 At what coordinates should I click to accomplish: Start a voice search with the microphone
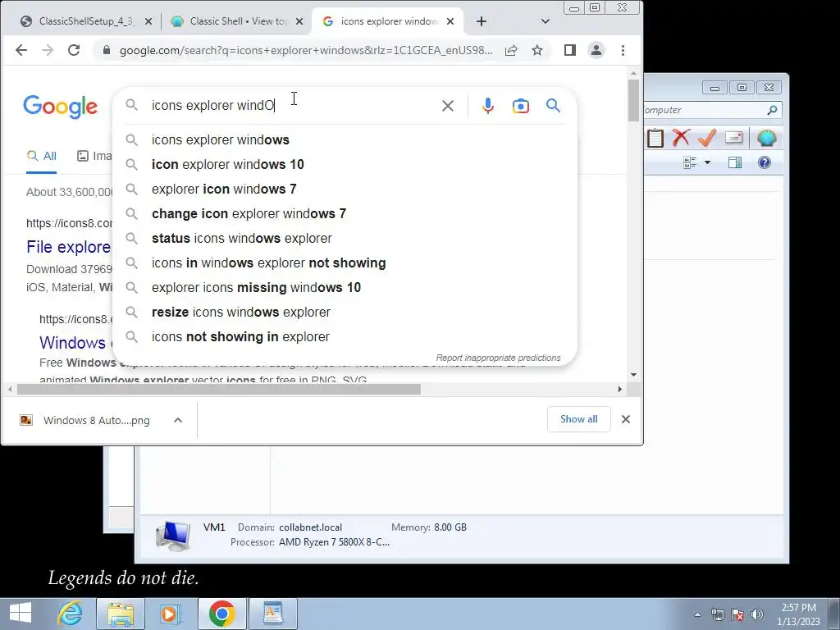tap(487, 106)
